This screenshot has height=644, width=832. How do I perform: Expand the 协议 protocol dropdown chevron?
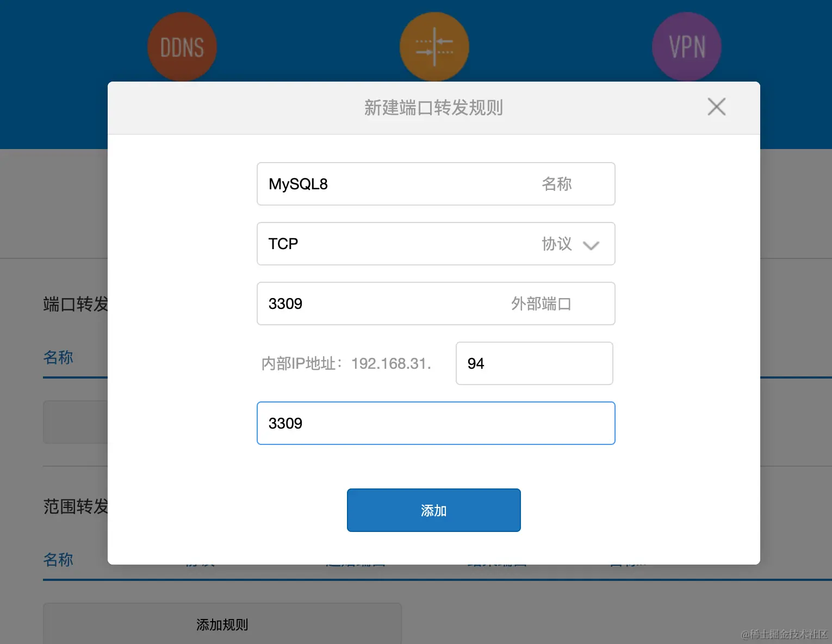(x=592, y=245)
